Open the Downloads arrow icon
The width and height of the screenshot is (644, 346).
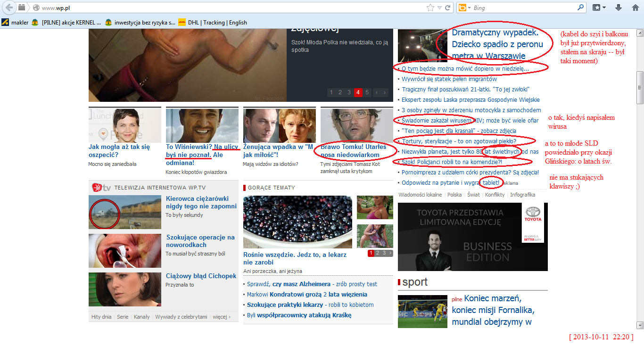tap(619, 8)
